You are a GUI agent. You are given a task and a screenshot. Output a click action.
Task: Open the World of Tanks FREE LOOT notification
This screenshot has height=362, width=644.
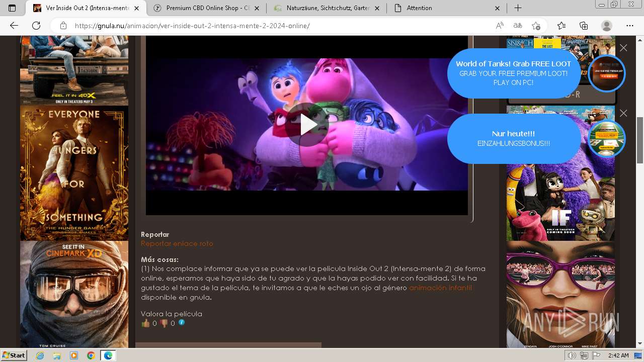pyautogui.click(x=514, y=73)
